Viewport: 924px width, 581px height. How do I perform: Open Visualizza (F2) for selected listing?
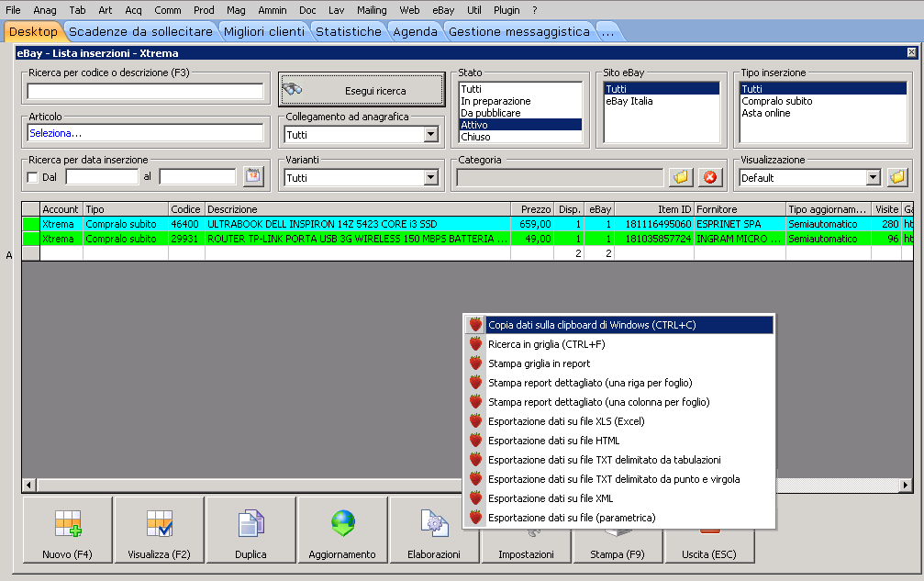160,531
